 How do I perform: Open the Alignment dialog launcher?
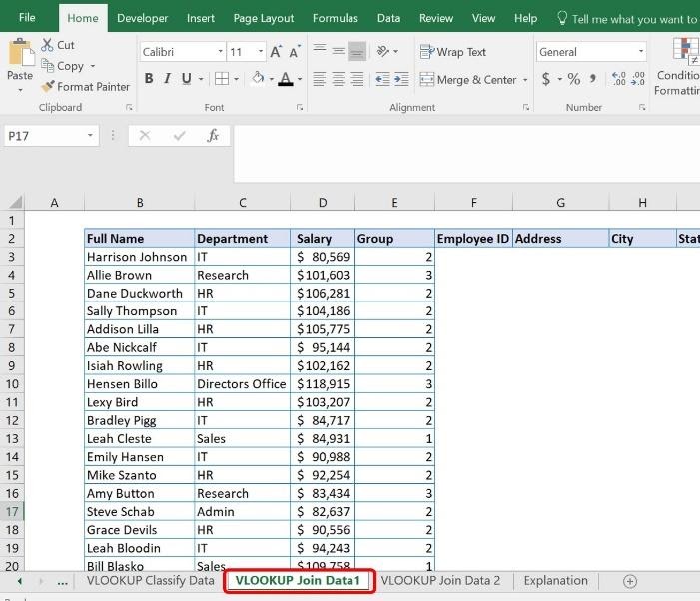click(x=526, y=107)
